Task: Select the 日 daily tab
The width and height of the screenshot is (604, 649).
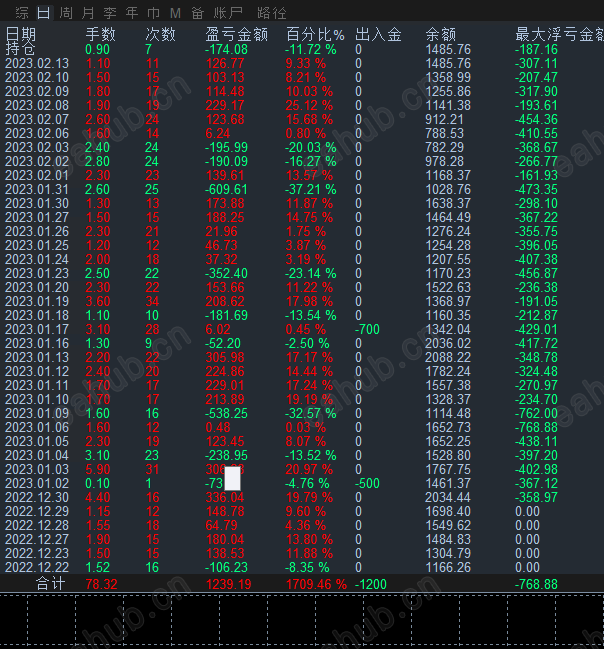Action: tap(43, 13)
